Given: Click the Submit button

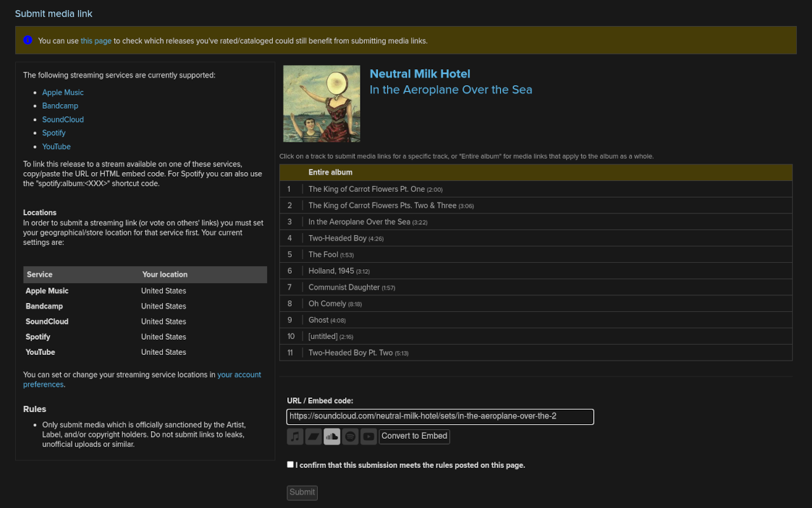Looking at the screenshot, I should point(302,493).
